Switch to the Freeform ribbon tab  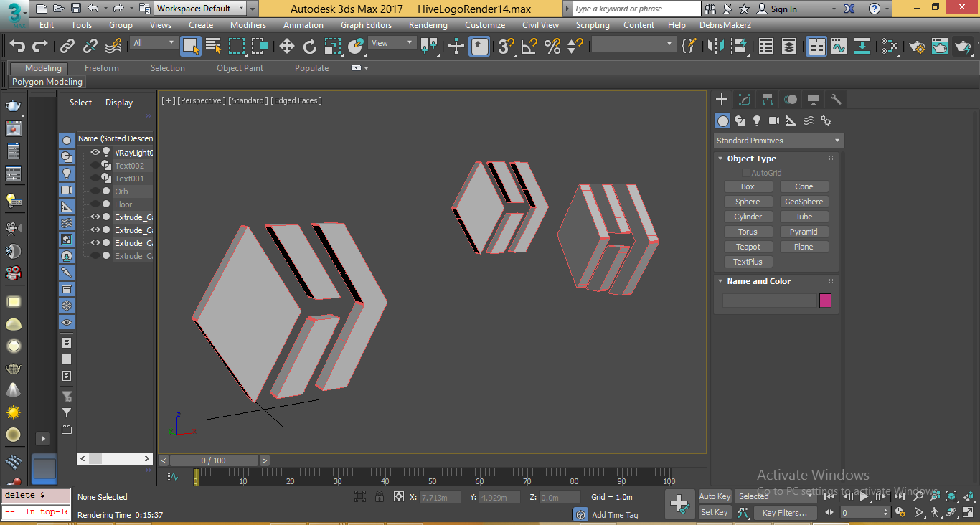click(x=102, y=68)
